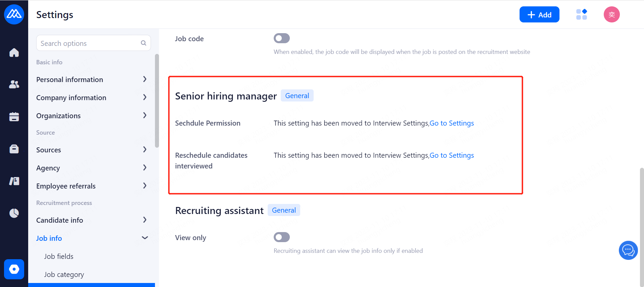The width and height of the screenshot is (644, 287).
Task: Click the Add button
Action: coord(539,14)
